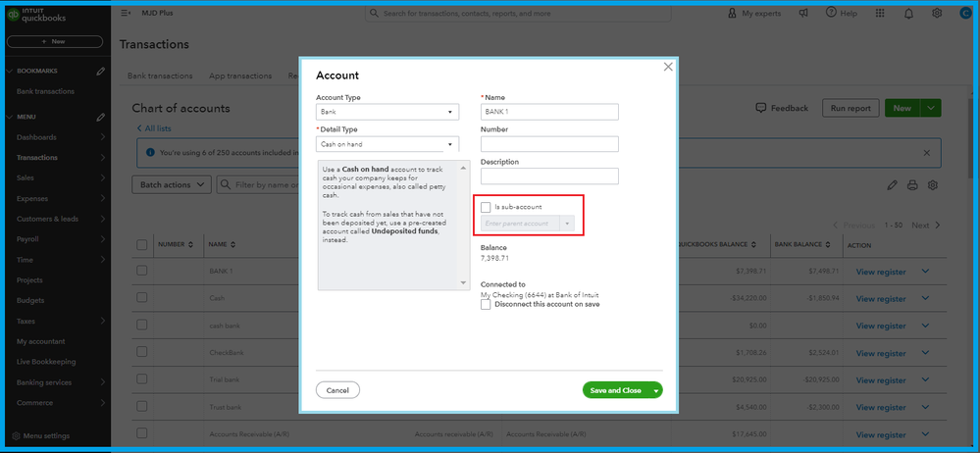This screenshot has height=453, width=980.
Task: View register for CheckBank
Action: click(x=881, y=353)
